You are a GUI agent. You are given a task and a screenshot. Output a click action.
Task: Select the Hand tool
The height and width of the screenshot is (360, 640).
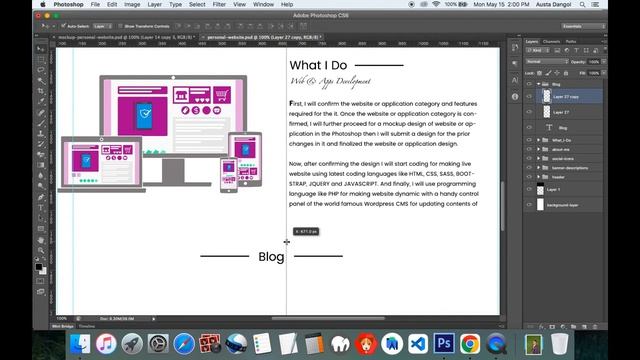click(41, 240)
